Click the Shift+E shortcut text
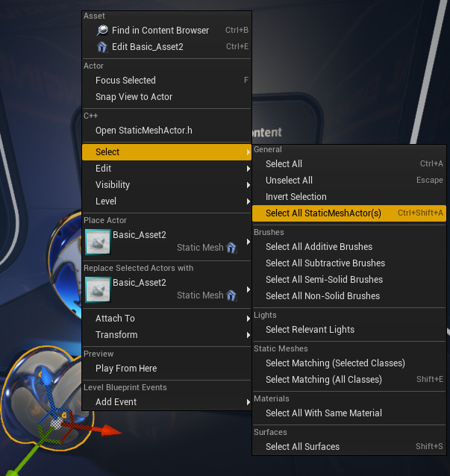The width and height of the screenshot is (450, 476). pyautogui.click(x=430, y=379)
